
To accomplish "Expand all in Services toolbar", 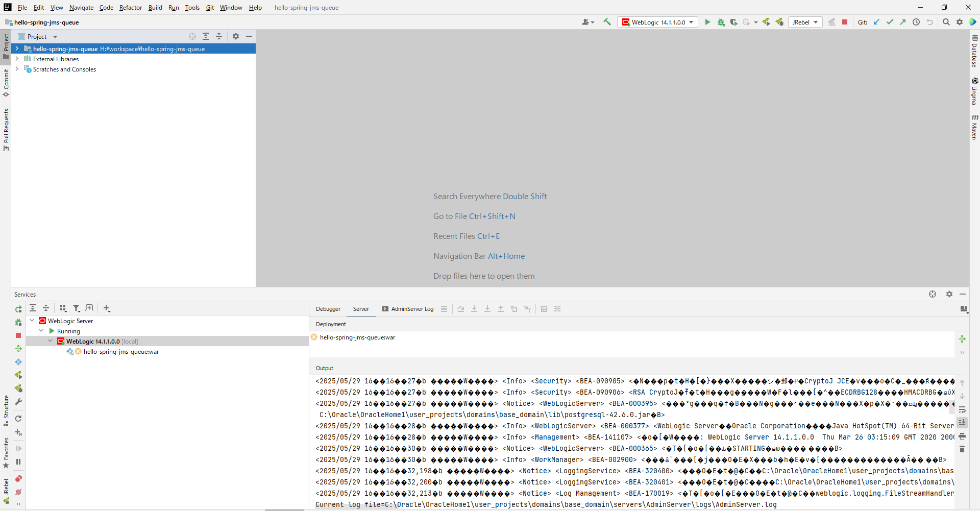I will 33,308.
